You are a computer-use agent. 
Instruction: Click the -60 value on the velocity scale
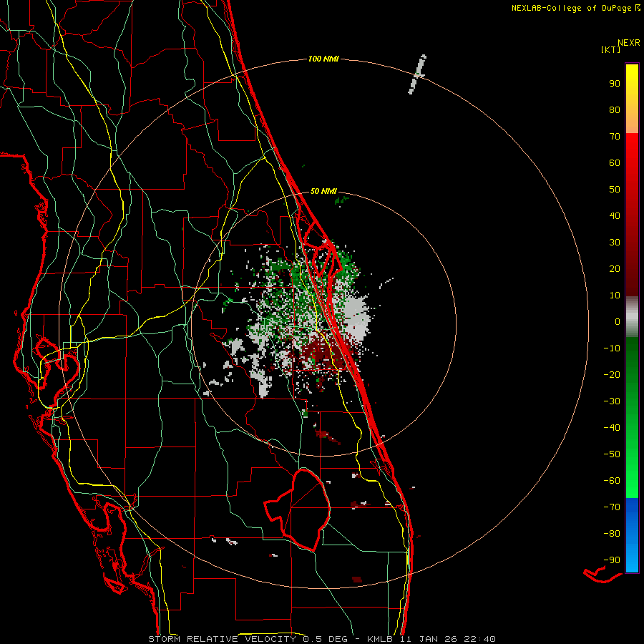coord(612,481)
